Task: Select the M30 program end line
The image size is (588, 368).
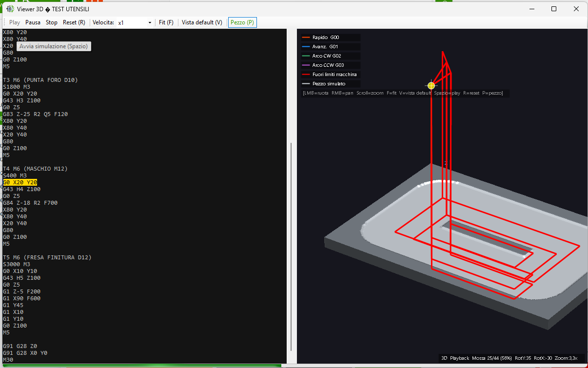Action: point(8,360)
